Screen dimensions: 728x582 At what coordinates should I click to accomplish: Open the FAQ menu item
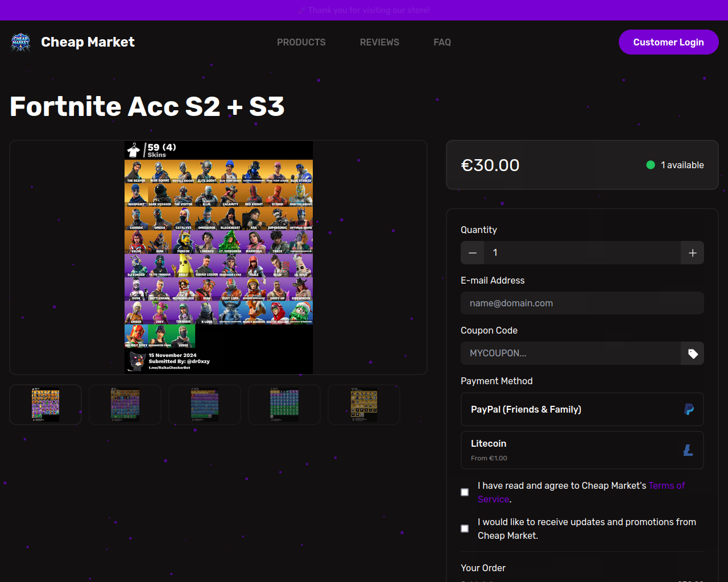tap(442, 42)
